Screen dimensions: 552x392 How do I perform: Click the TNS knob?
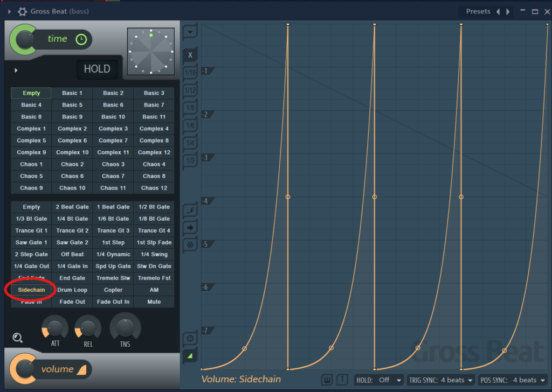(x=125, y=328)
